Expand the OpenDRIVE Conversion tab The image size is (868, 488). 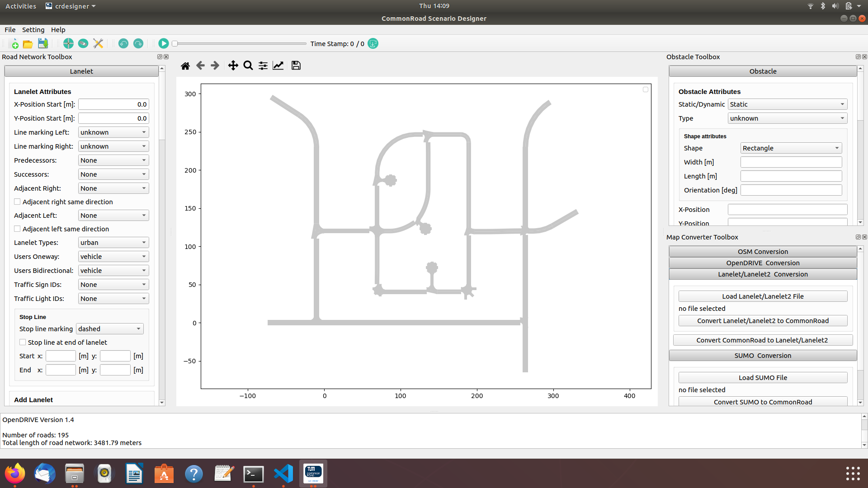pos(763,263)
